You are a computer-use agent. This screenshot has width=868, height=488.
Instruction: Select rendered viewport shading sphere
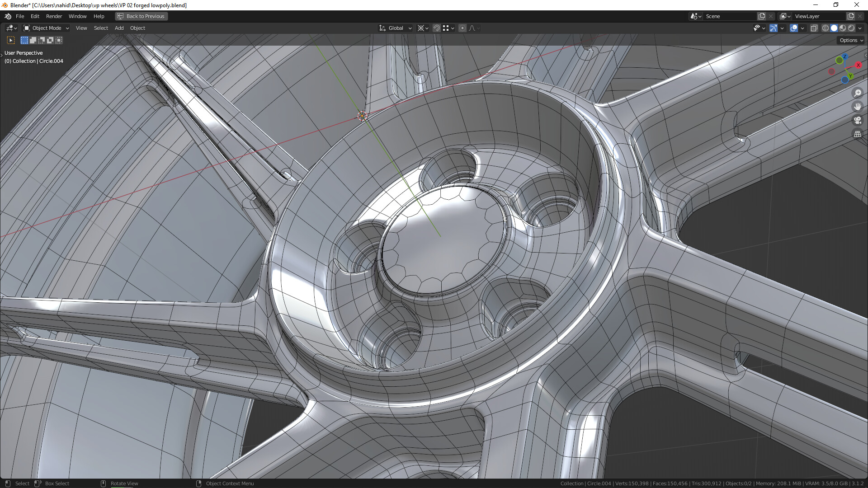851,28
